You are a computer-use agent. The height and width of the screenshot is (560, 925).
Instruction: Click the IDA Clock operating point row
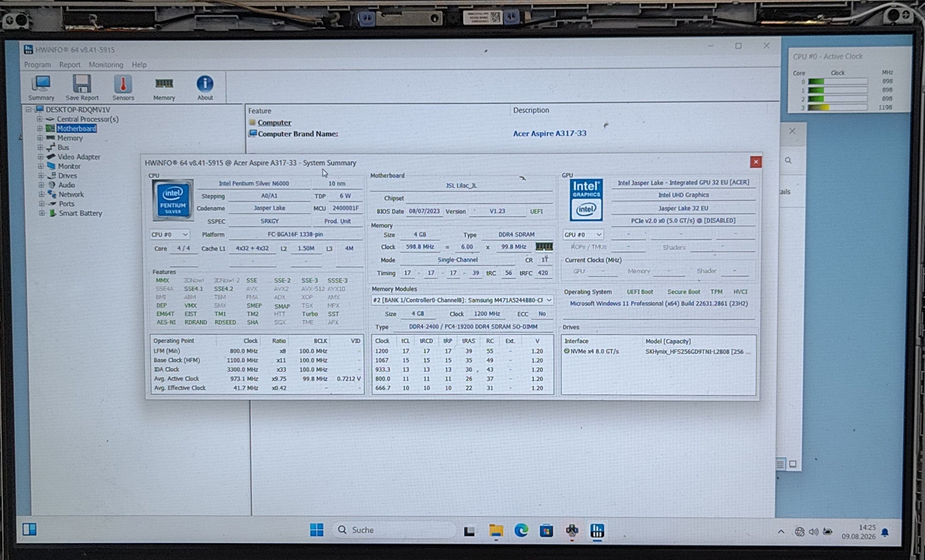pyautogui.click(x=258, y=370)
